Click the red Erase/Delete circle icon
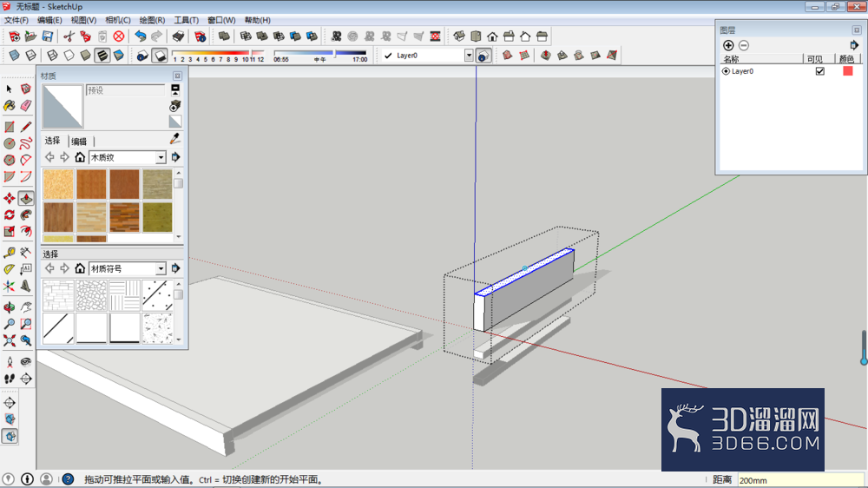The width and height of the screenshot is (868, 488). pos(118,36)
